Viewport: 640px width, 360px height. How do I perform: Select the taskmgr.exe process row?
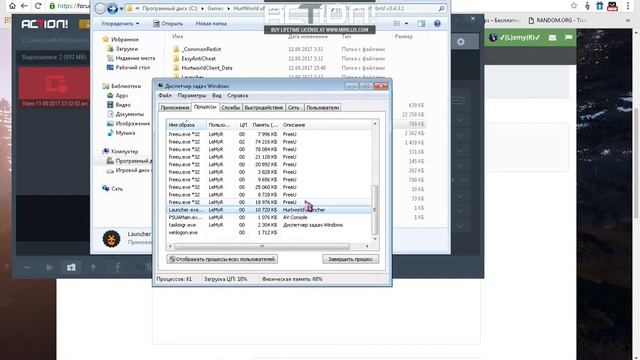pos(269,225)
